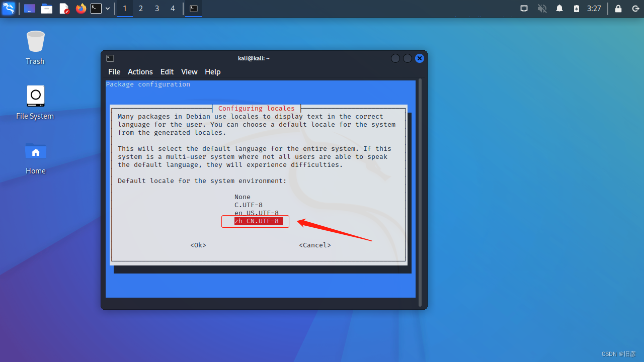Open terminal emulator from panel launcher
Viewport: 644px width, 362px height.
pos(96,9)
